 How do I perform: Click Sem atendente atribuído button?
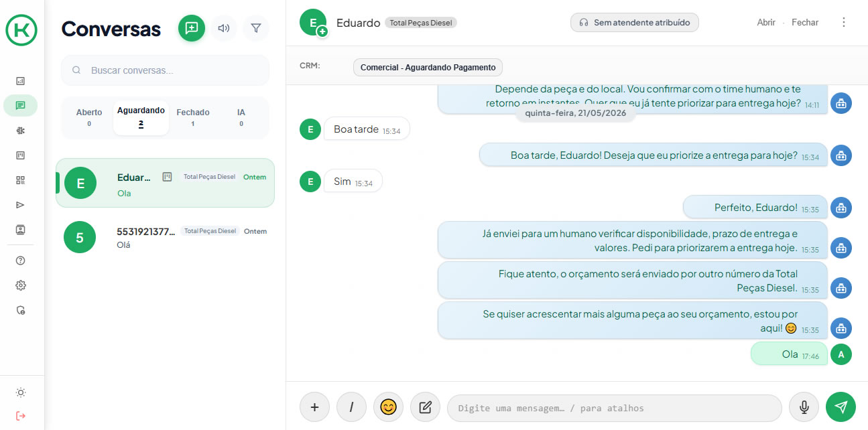(635, 23)
